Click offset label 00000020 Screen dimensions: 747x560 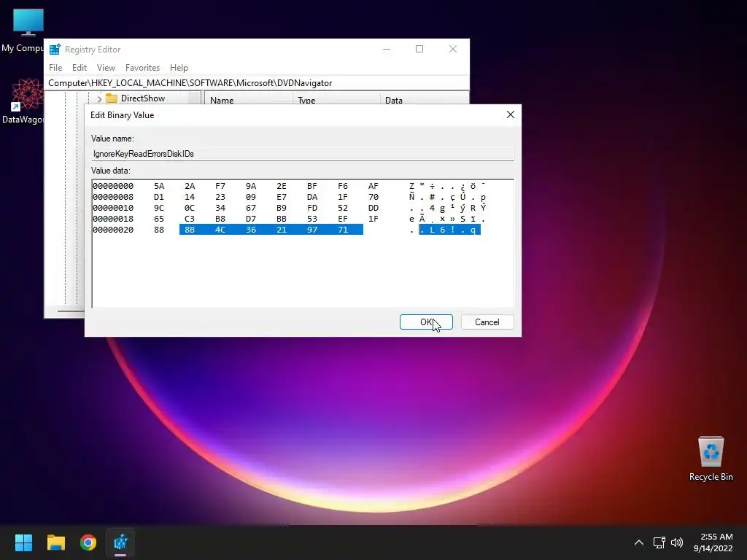tap(113, 230)
